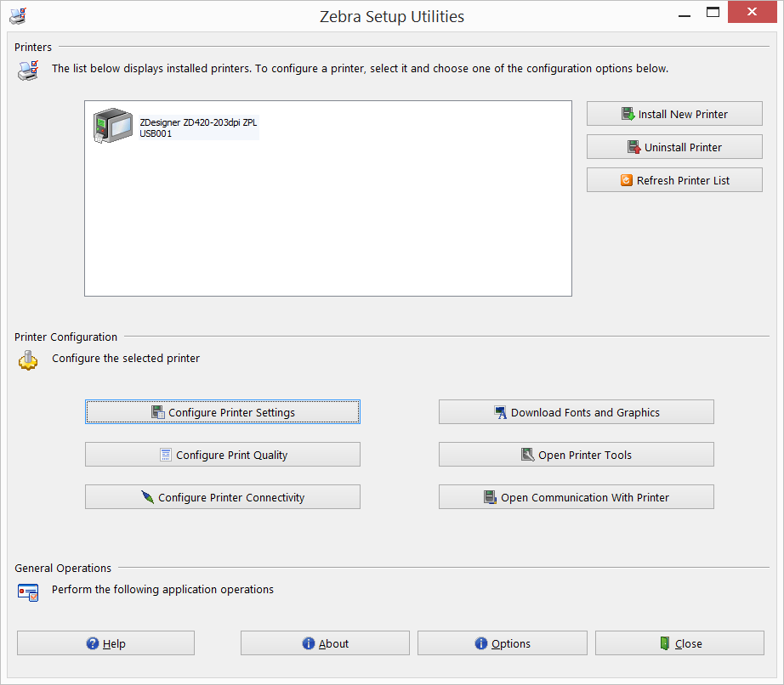Click the Uninstall Printer button
Image resolution: width=784 pixels, height=685 pixels.
point(674,147)
